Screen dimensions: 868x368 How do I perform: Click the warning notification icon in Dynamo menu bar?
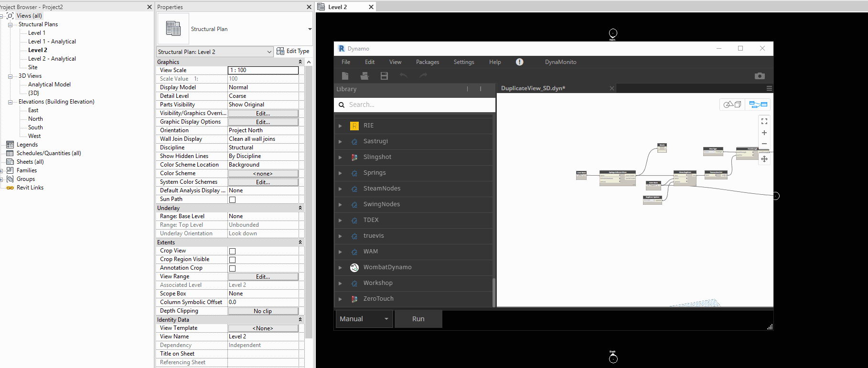click(x=520, y=62)
